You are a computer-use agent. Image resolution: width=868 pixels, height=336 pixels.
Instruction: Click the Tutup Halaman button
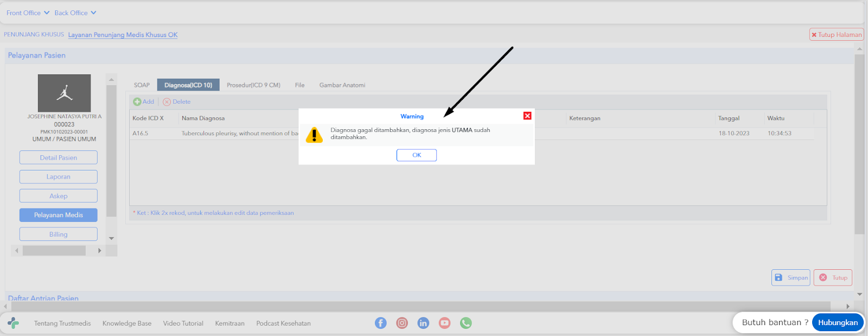pyautogui.click(x=837, y=35)
